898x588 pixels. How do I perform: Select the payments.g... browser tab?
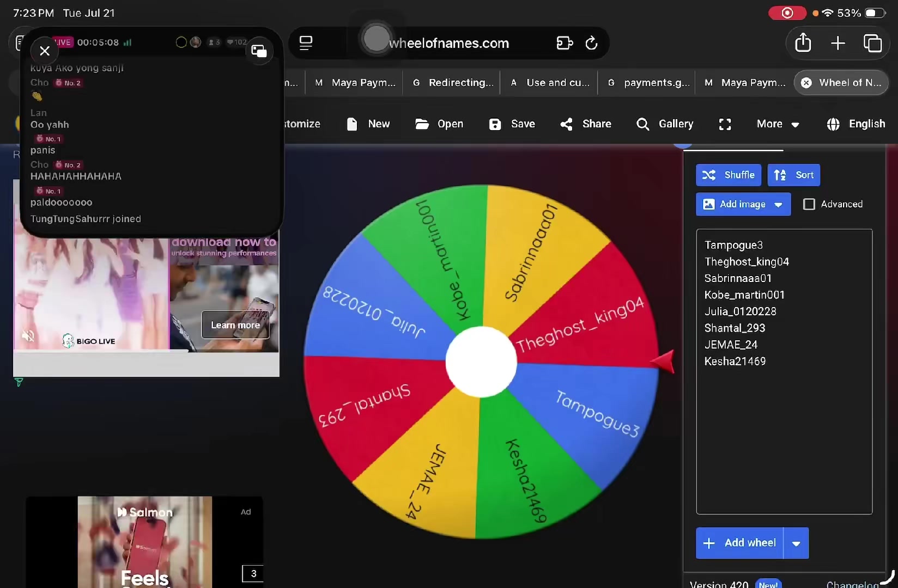coord(648,83)
